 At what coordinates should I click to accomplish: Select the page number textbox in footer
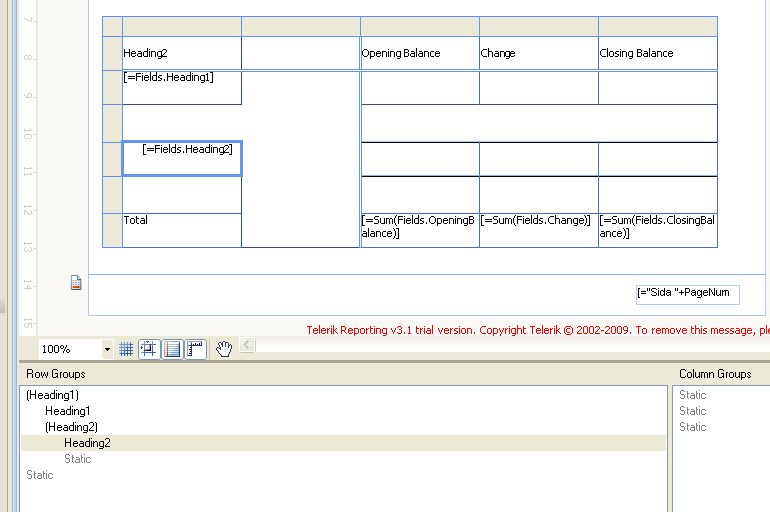[687, 293]
